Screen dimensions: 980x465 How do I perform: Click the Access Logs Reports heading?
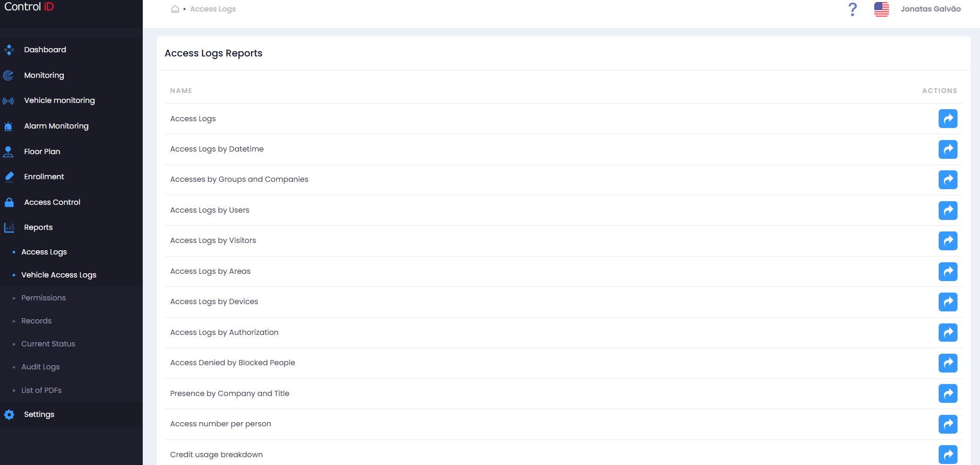tap(213, 53)
